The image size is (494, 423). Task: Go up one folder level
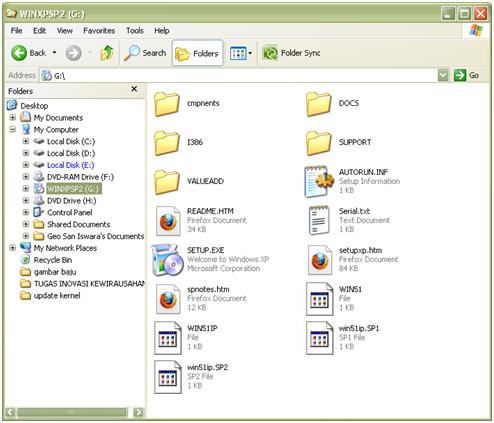coord(107,53)
